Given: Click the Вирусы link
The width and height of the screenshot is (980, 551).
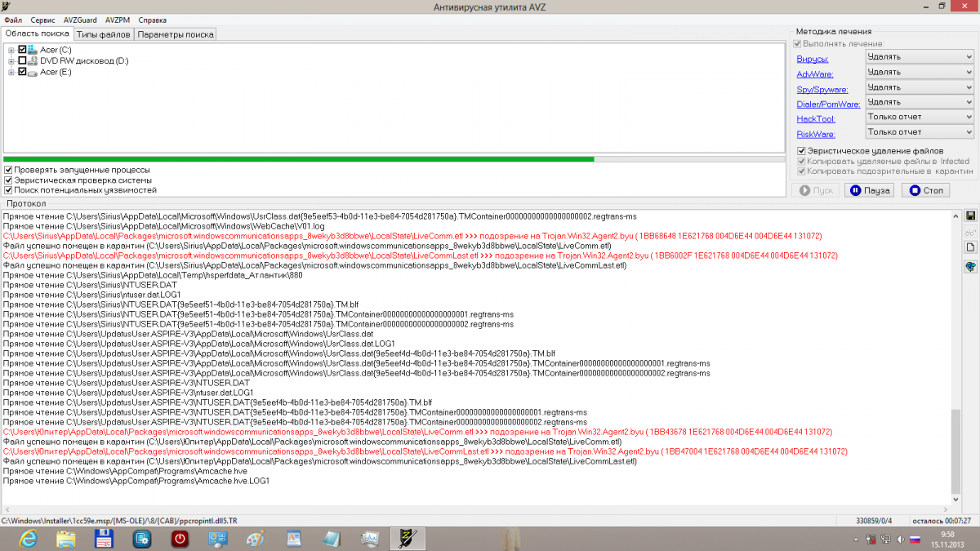Looking at the screenshot, I should point(813,59).
